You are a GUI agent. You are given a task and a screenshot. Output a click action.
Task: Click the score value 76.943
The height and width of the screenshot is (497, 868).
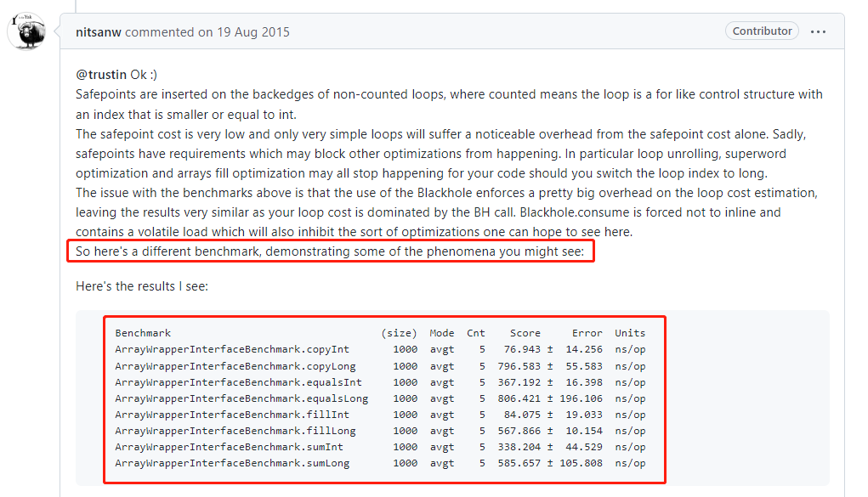[522, 349]
